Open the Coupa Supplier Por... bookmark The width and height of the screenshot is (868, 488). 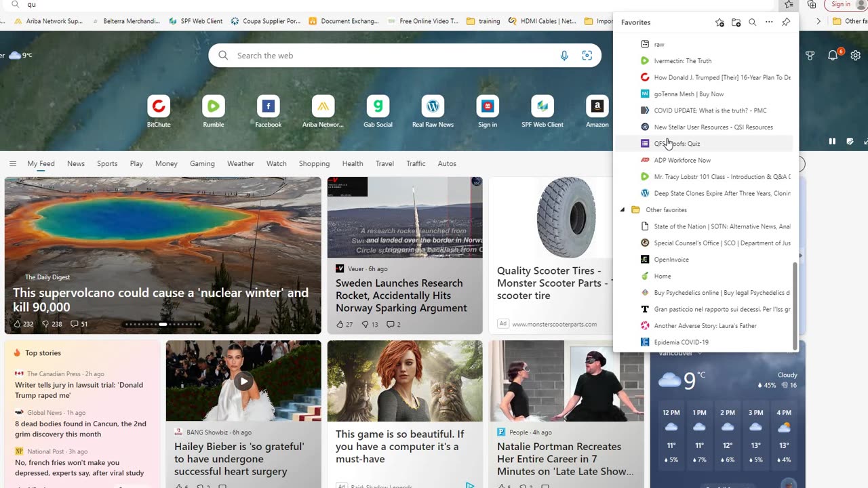pos(265,21)
